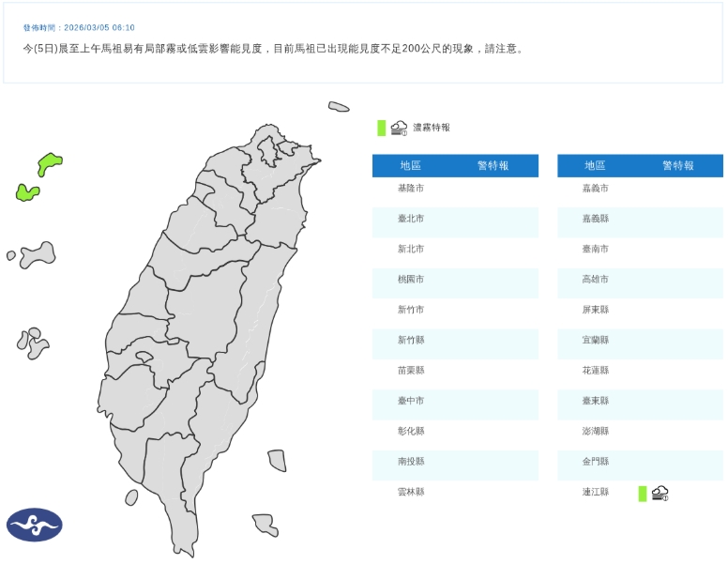Click Xiaoliuqiu island off the southwest coast
Viewport: 728px width, 564px height.
point(132,497)
